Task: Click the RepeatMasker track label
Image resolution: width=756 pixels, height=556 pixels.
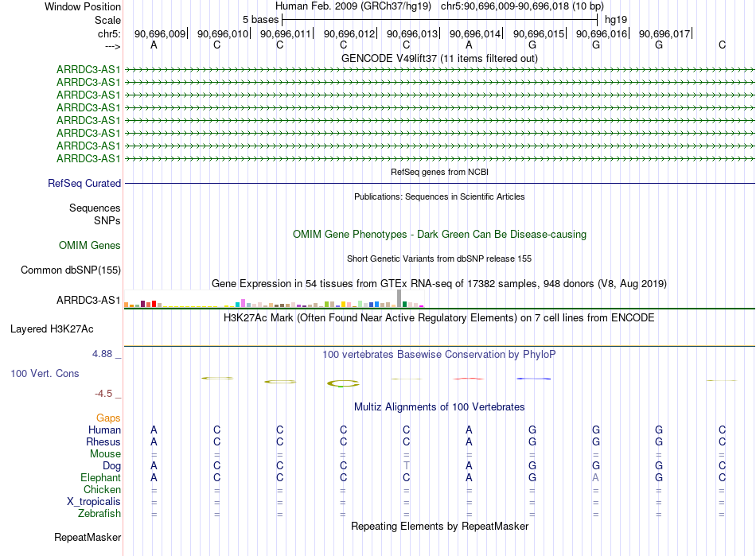Action: [x=88, y=538]
